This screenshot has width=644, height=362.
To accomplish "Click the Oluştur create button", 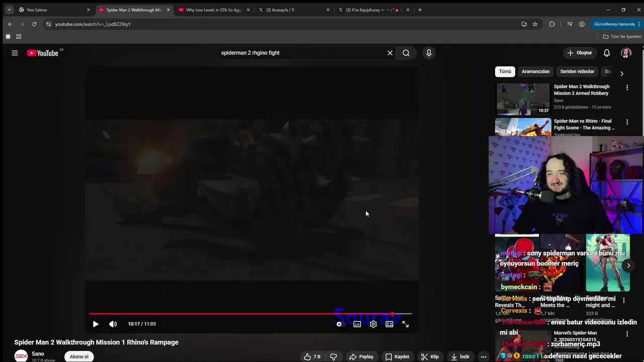I will coord(580,53).
